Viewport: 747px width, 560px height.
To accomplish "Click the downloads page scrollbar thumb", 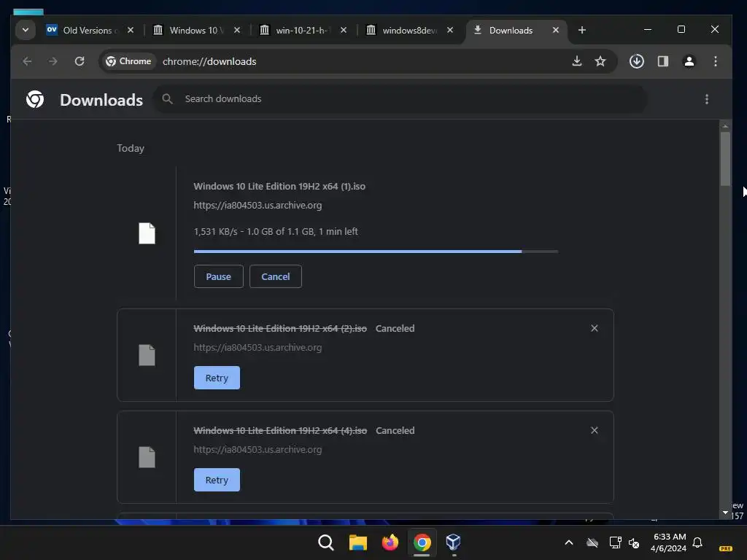I will [x=725, y=158].
